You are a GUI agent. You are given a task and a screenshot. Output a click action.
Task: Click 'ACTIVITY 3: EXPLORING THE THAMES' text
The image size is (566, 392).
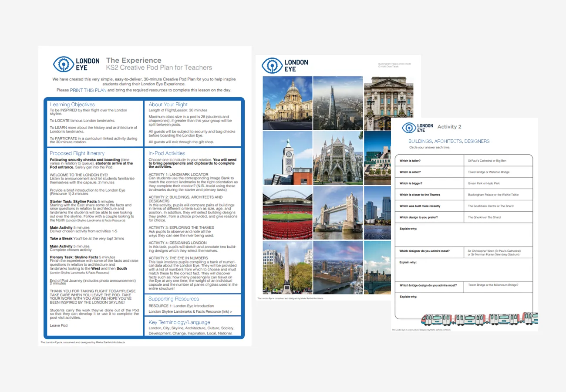(x=181, y=227)
